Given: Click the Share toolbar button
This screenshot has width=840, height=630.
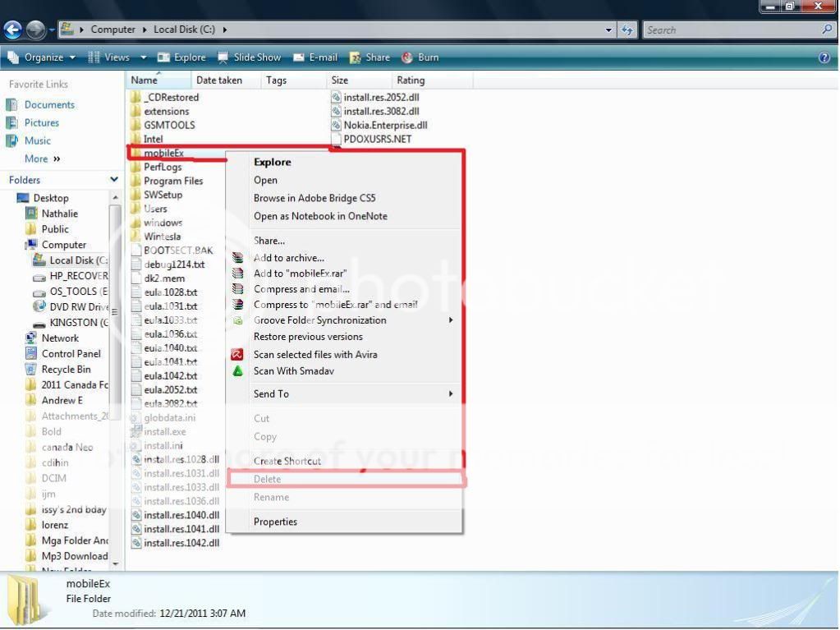Looking at the screenshot, I should click(x=370, y=57).
